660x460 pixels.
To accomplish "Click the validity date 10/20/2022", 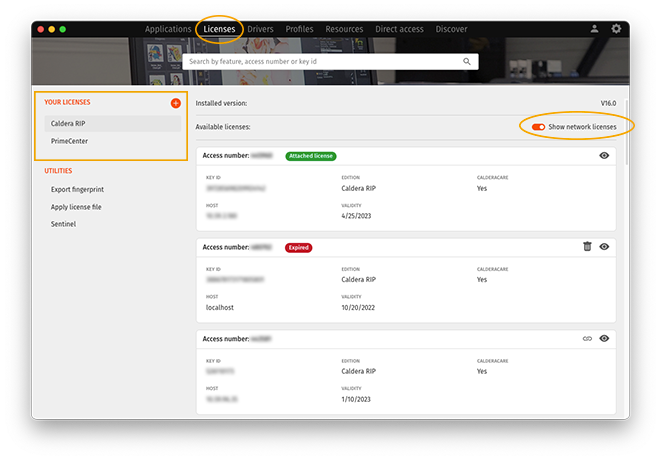I will tap(358, 308).
